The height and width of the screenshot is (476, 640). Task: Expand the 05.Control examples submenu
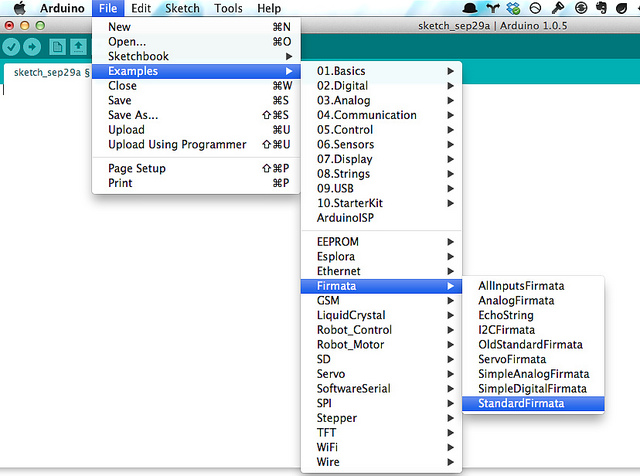click(381, 130)
